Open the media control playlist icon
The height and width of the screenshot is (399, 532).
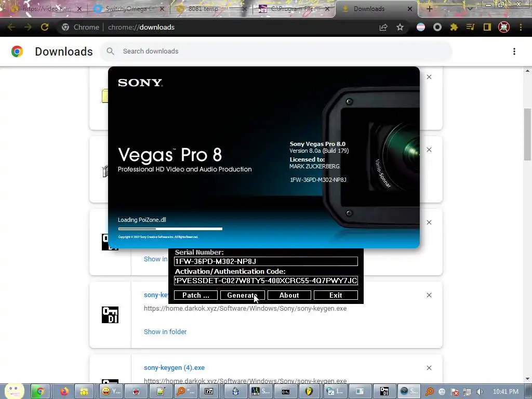[470, 27]
